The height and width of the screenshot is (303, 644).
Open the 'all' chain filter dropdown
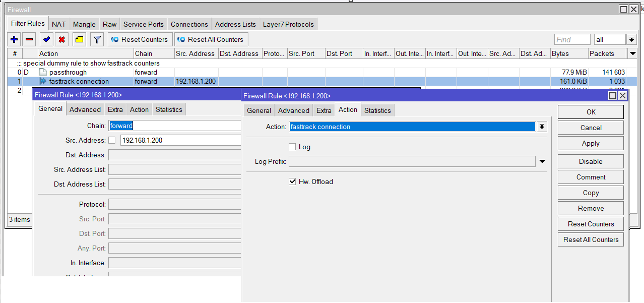(x=631, y=39)
